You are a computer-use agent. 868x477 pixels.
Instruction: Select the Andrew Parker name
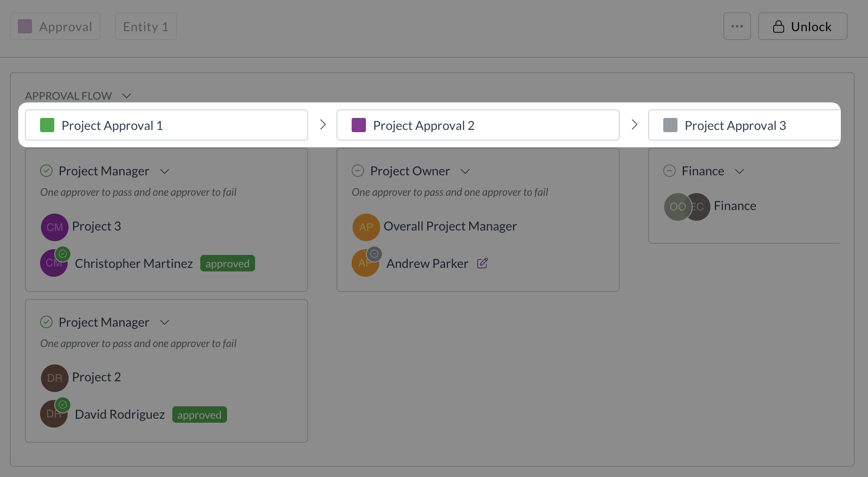tap(427, 264)
